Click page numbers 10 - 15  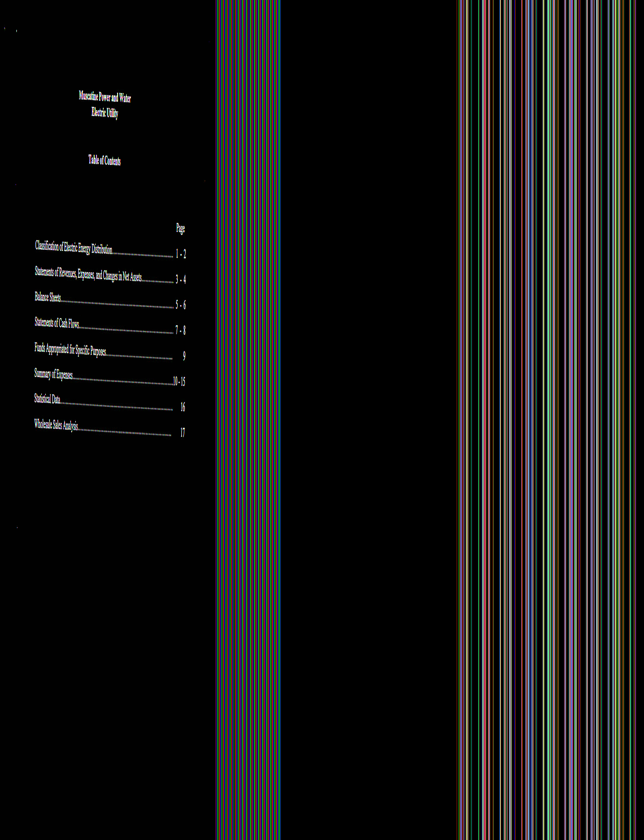tap(179, 382)
